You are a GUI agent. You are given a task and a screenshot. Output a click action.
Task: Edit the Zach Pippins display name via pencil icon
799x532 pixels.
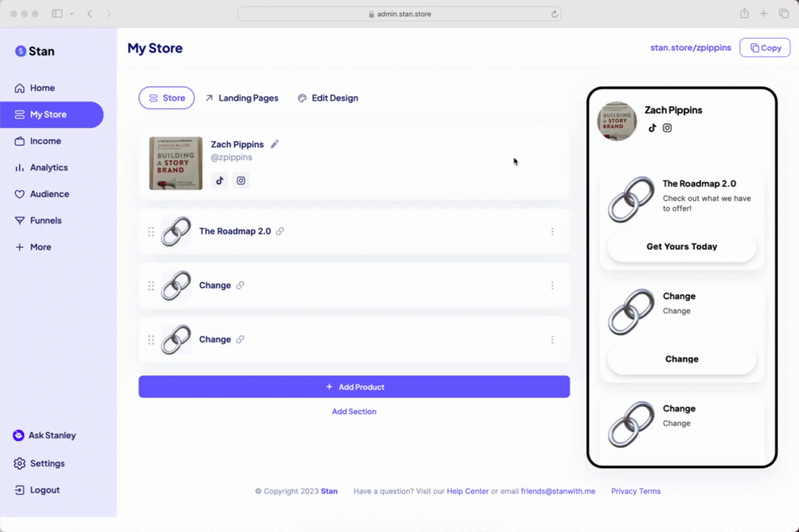tap(276, 144)
